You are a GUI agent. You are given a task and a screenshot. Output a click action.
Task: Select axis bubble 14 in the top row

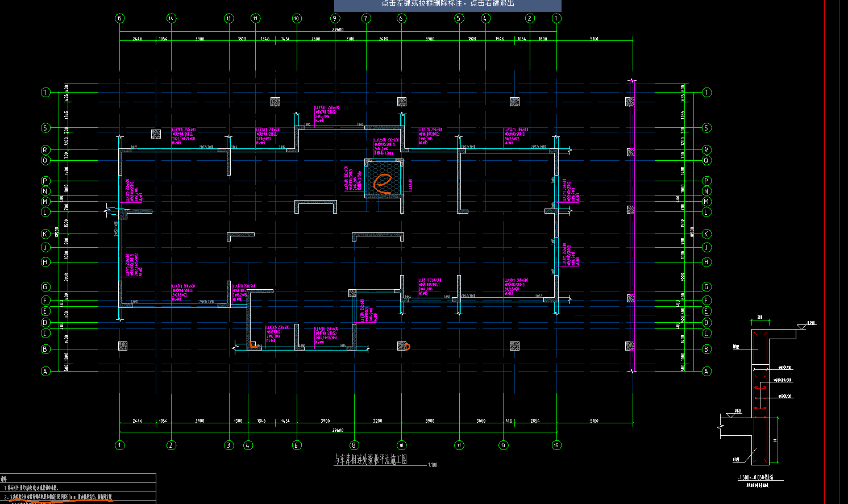point(171,18)
